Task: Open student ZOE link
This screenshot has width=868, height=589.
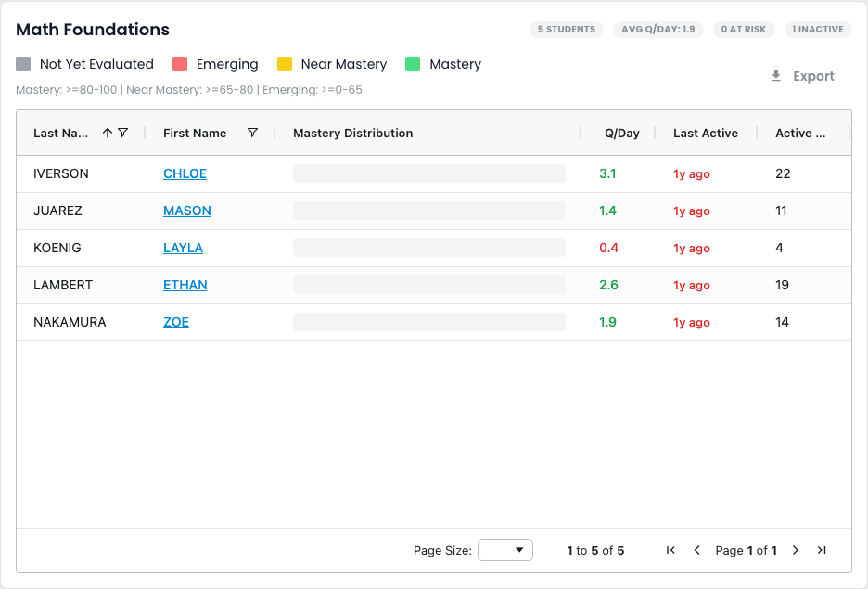Action: (x=176, y=322)
